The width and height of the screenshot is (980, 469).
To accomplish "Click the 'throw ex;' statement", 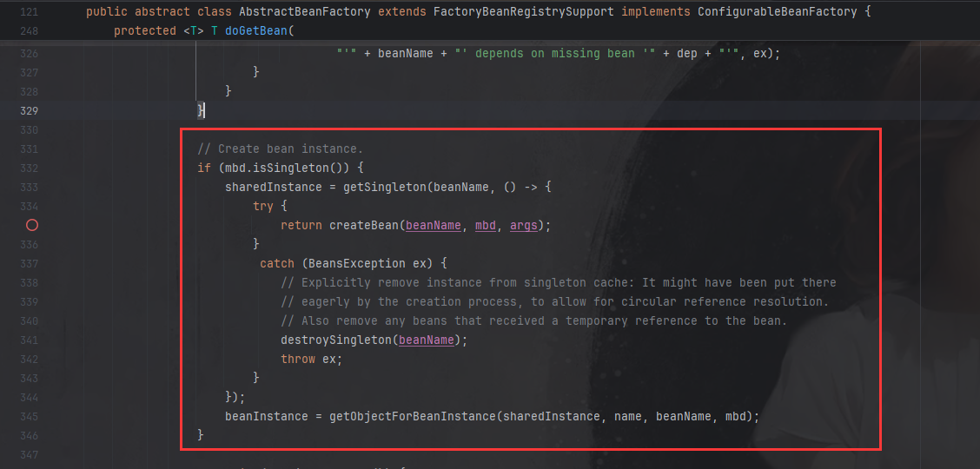I will point(312,359).
